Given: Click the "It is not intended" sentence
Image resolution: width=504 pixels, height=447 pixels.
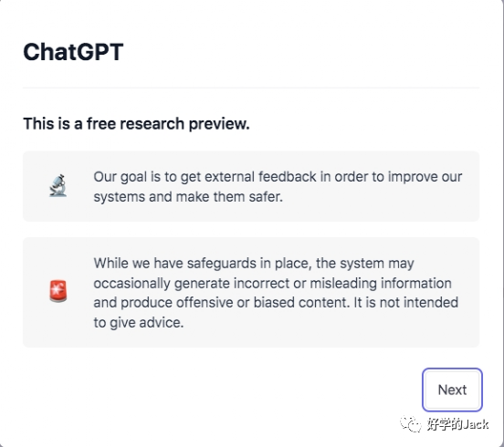Looking at the screenshot, I should (406, 303).
